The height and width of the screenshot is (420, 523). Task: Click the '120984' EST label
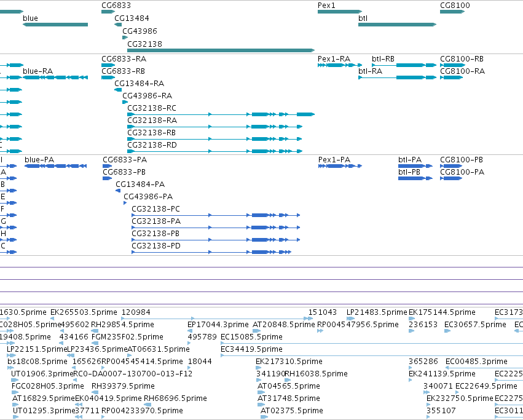coord(136,312)
